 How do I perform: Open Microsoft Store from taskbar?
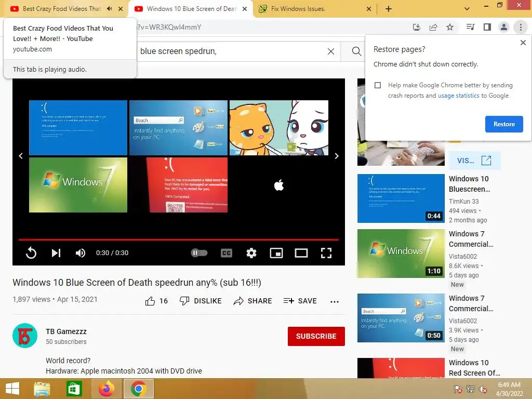click(74, 389)
